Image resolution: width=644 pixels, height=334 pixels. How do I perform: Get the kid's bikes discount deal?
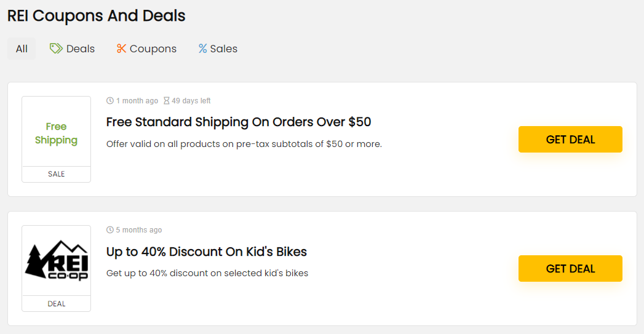pyautogui.click(x=570, y=268)
